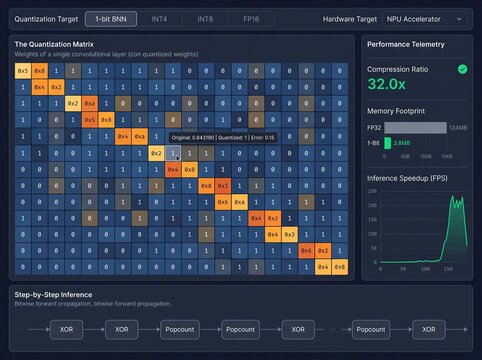The image size is (482, 360).
Task: Click the 0x8 cell beside 0x1
Action: tap(206, 186)
